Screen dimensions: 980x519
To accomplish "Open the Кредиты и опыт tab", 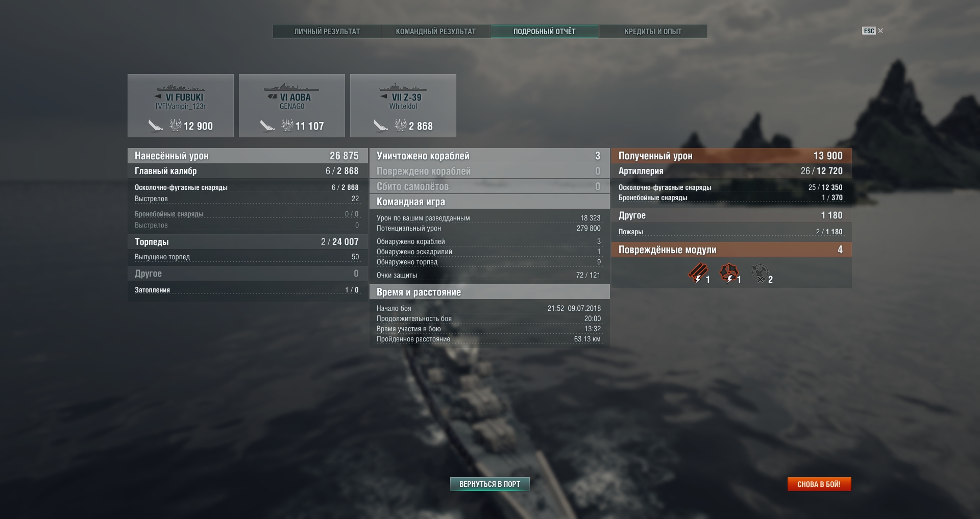I will (653, 32).
